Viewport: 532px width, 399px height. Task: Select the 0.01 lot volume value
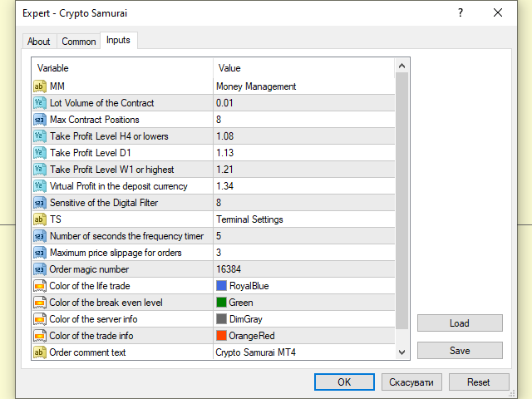[224, 103]
